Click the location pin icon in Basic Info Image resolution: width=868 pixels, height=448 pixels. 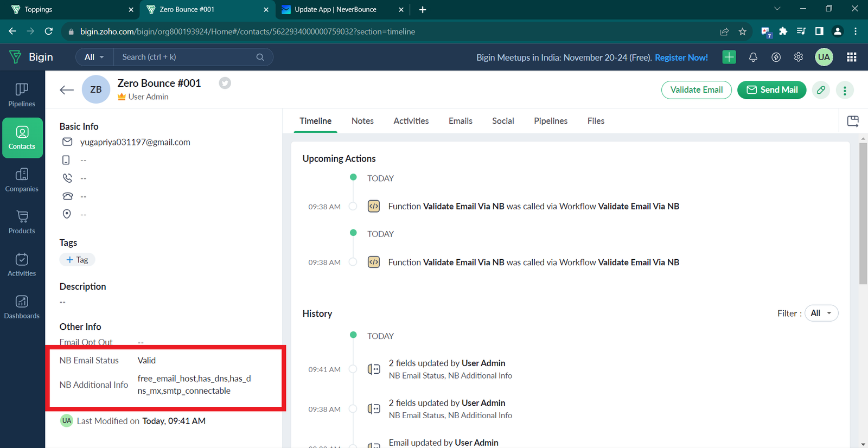click(67, 214)
